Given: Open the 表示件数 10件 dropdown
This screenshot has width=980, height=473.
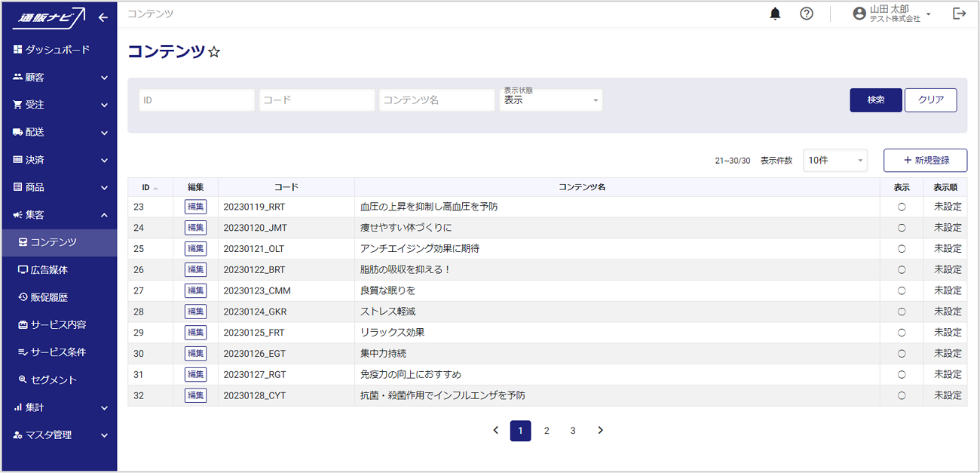Looking at the screenshot, I should [x=835, y=160].
